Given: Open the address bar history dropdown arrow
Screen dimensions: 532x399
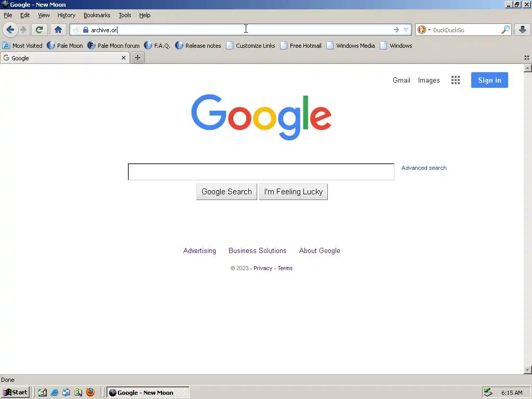Looking at the screenshot, I should click(406, 30).
